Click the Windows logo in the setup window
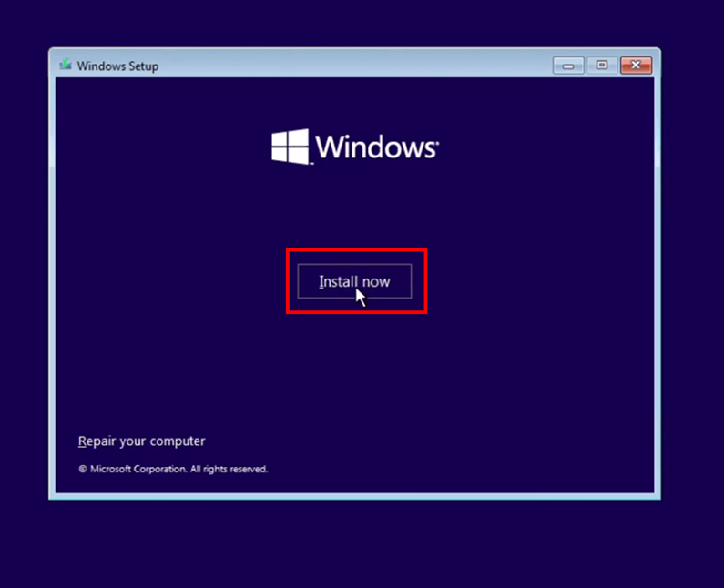The height and width of the screenshot is (588, 724). (x=354, y=147)
